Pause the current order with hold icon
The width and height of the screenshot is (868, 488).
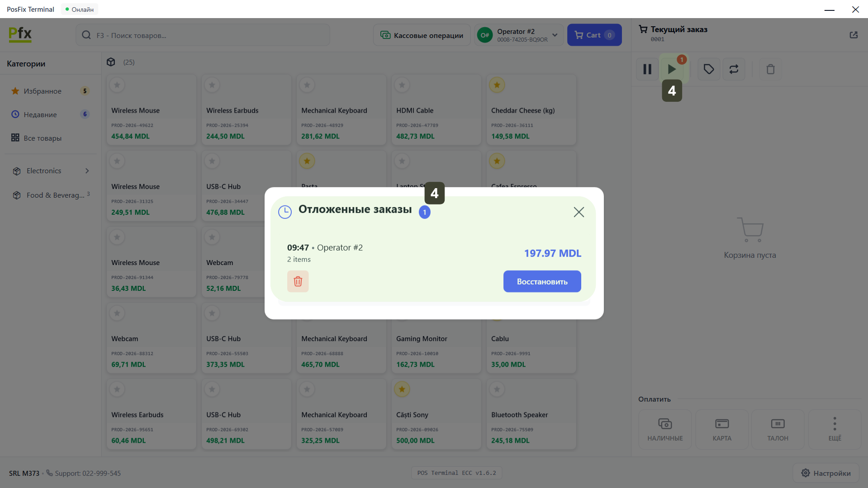(x=647, y=69)
